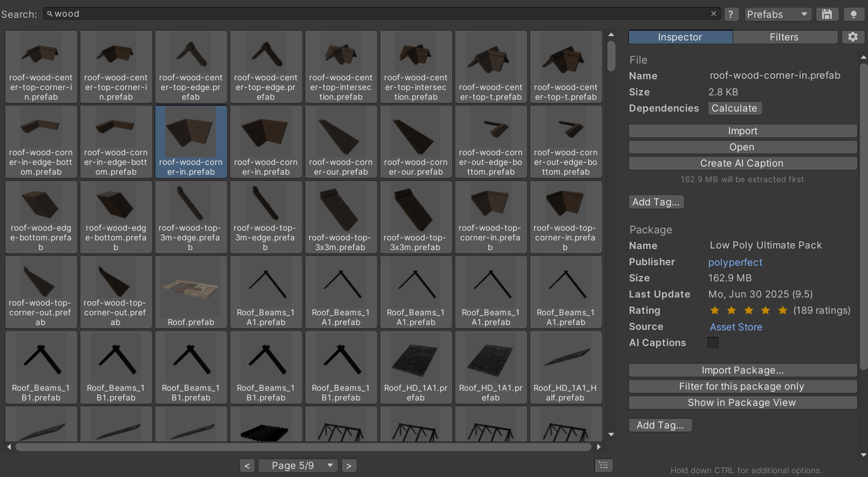Click the Calculate dependencies button
Viewport: 868px width, 477px height.
[734, 108]
